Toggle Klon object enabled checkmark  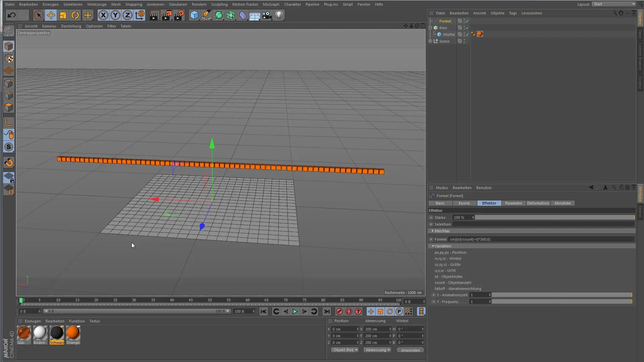pyautogui.click(x=468, y=28)
